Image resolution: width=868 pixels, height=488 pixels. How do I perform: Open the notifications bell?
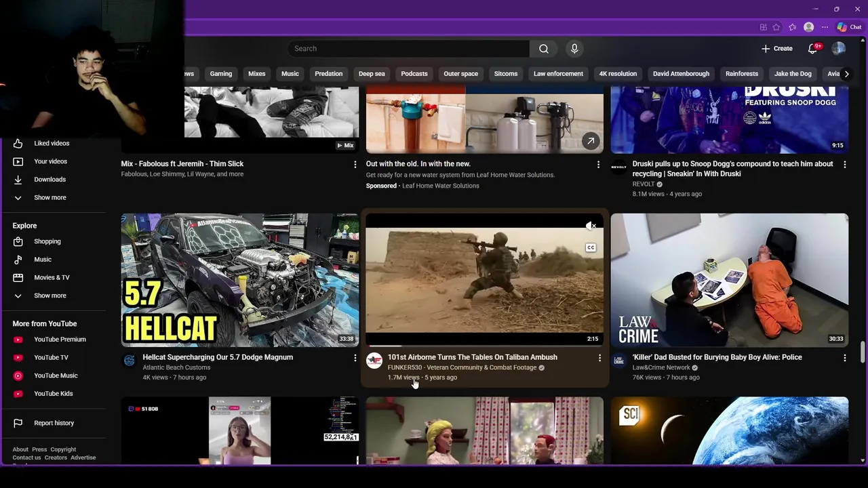813,49
